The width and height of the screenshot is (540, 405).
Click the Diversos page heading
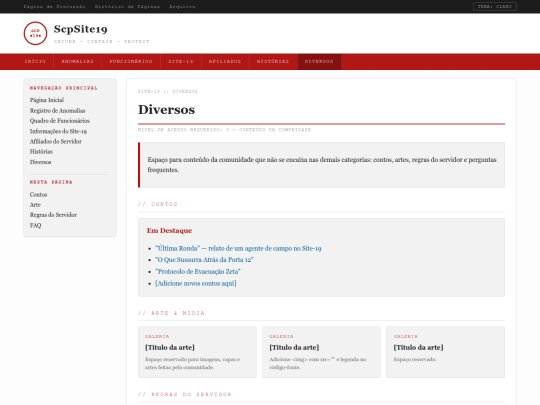[166, 110]
